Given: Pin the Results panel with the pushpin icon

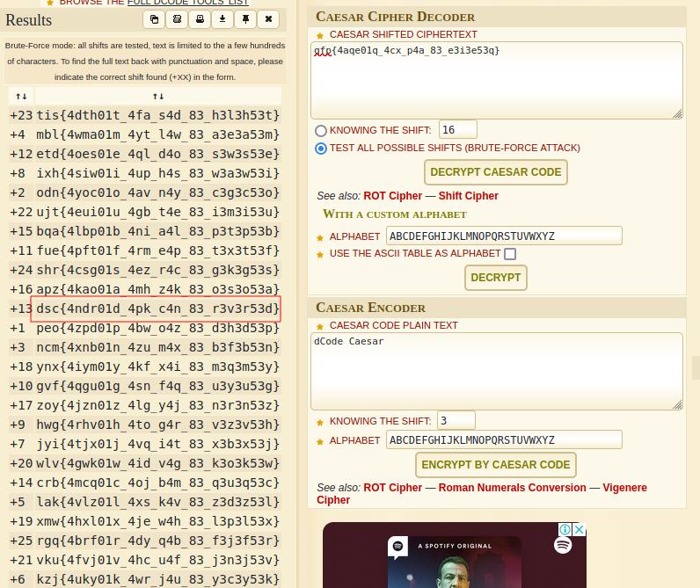Looking at the screenshot, I should point(245,19).
